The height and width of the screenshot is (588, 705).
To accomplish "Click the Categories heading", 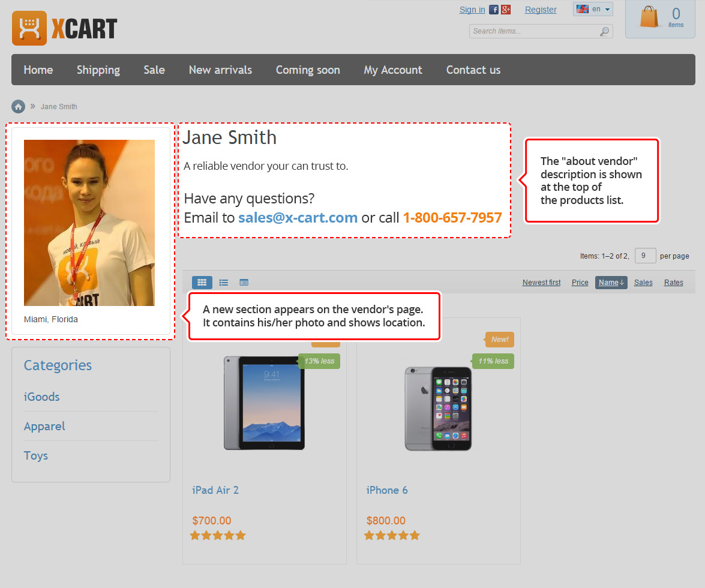I will pos(58,365).
